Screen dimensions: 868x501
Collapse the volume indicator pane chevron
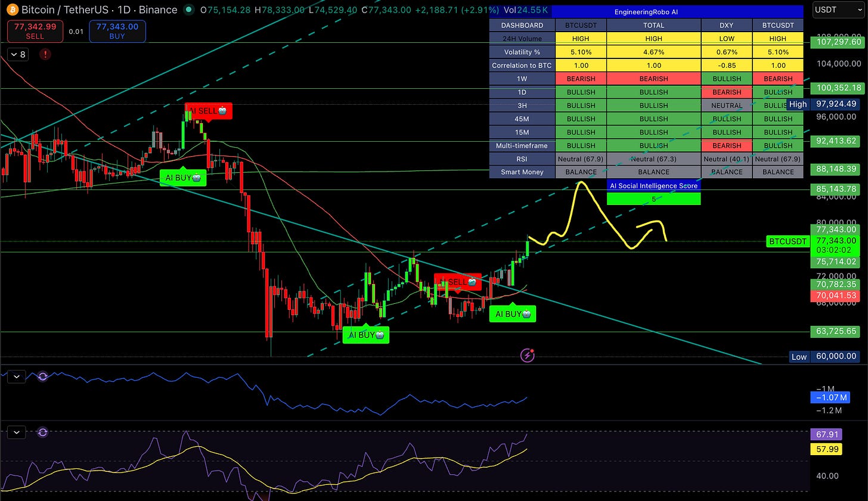pos(17,376)
